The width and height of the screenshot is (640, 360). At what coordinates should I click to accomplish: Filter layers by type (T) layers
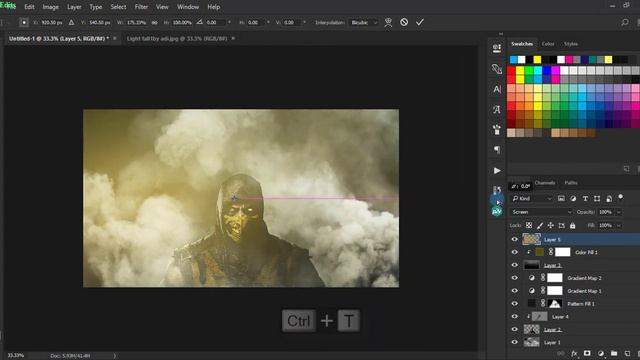[x=585, y=198]
